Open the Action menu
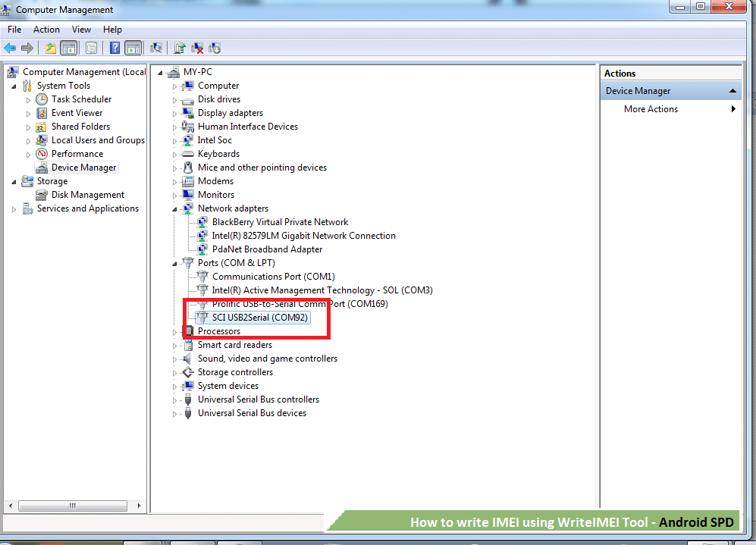 [46, 30]
